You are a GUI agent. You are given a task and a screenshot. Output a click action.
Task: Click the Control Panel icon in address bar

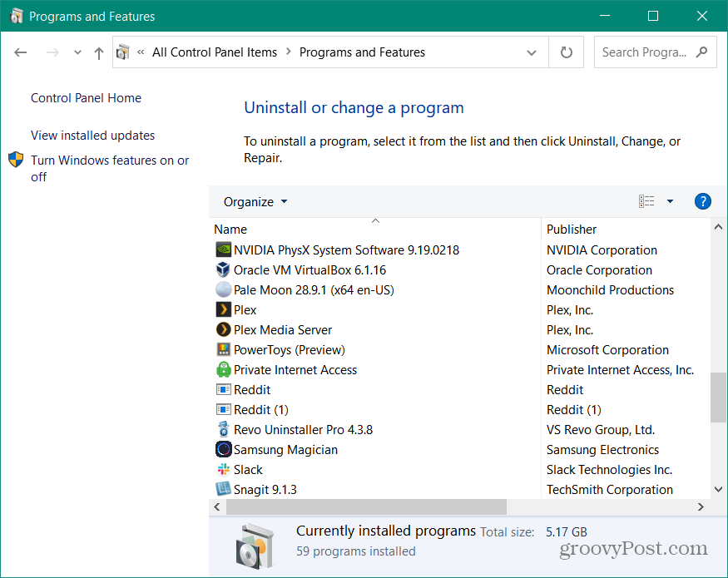(x=122, y=52)
